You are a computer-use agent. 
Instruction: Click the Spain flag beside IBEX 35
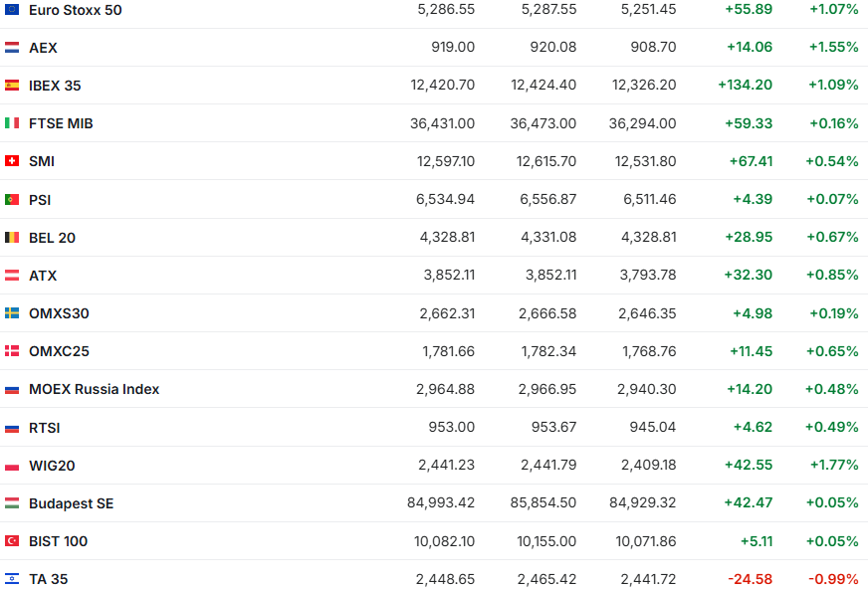[12, 86]
